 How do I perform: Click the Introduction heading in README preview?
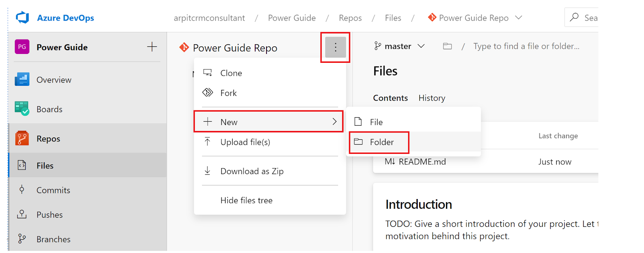[x=419, y=204]
